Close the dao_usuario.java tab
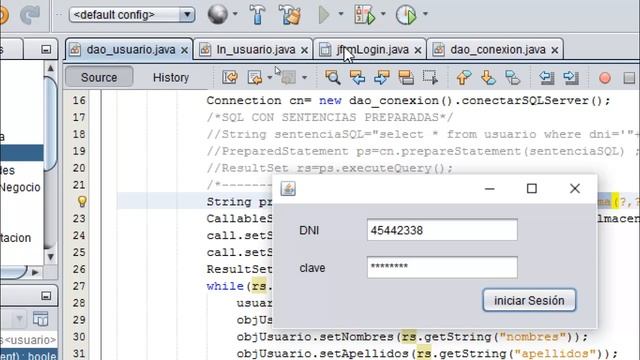This screenshot has width=640, height=360. (x=184, y=50)
